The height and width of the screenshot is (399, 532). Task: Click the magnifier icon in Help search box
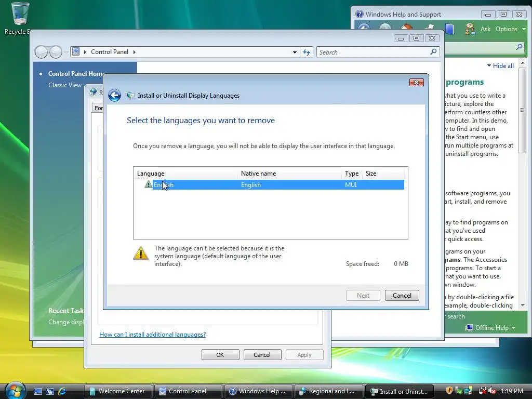coord(519,47)
